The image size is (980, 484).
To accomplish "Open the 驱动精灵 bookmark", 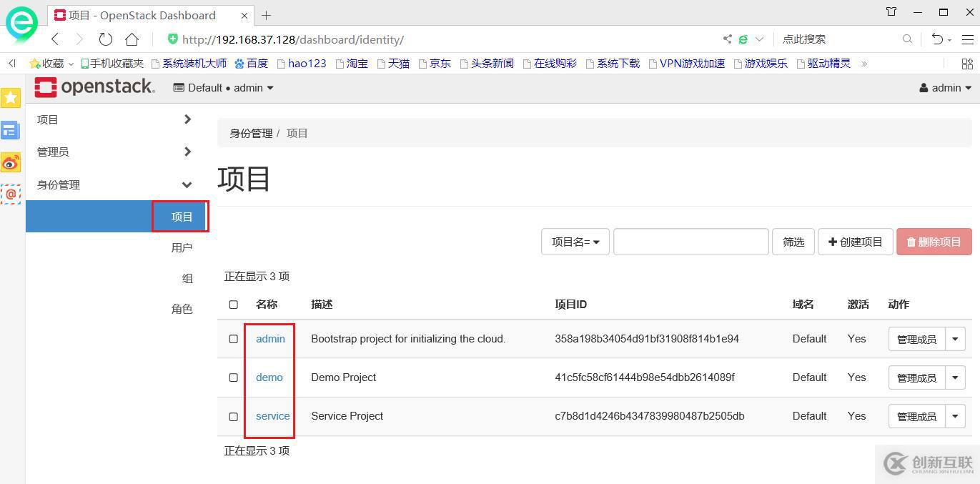I will point(823,64).
